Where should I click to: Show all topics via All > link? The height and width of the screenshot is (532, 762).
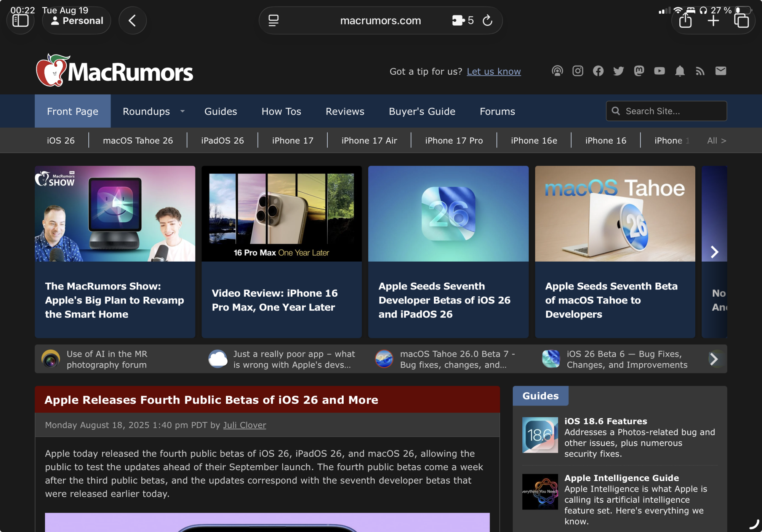[716, 141]
